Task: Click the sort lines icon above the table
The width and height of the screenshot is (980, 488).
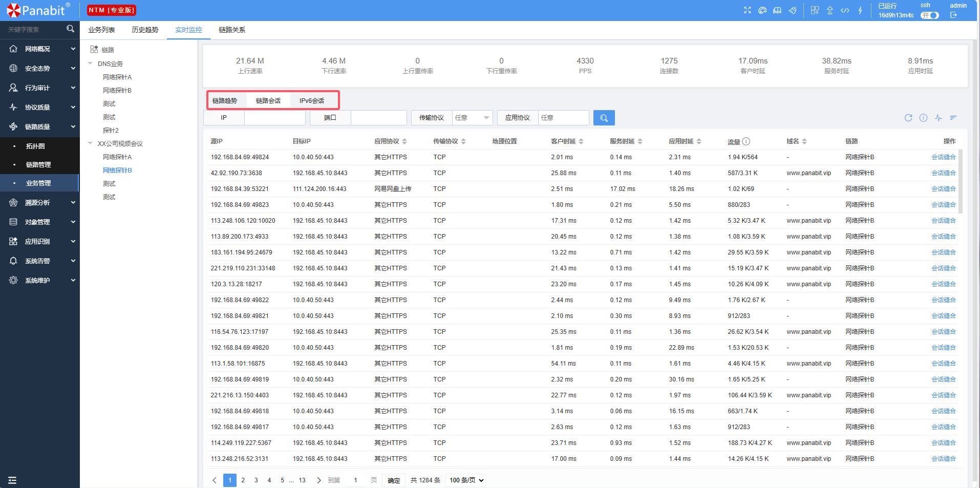Action: (x=953, y=118)
